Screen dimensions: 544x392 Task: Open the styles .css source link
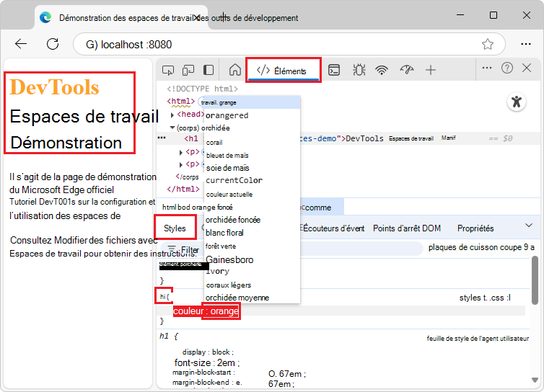coord(485,298)
